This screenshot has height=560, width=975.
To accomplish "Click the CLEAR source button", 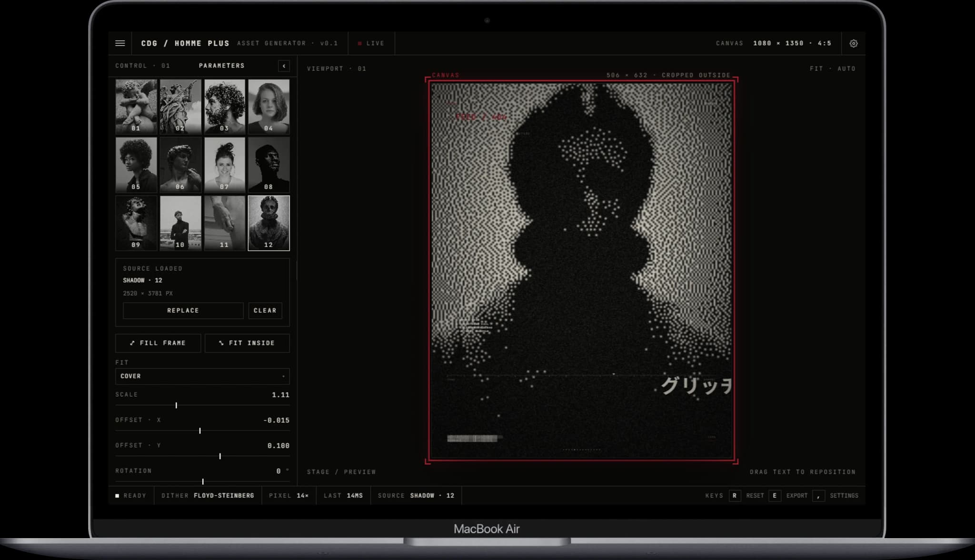I will click(x=265, y=311).
